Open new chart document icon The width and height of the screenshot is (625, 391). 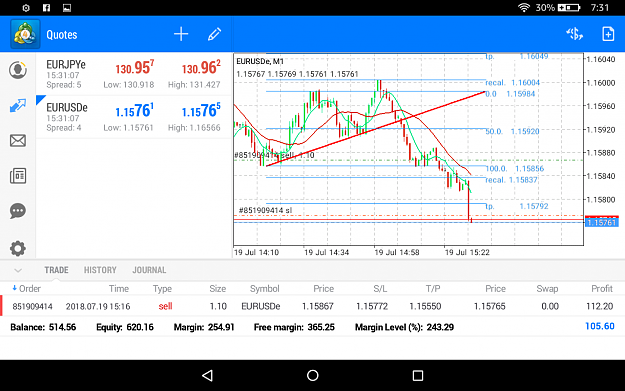[608, 34]
